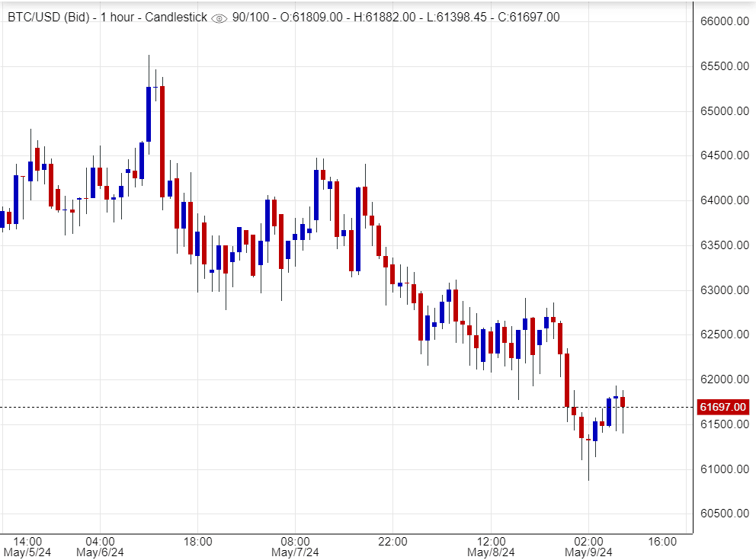Select the 02:00 May/9/24 time marker
Image resolution: width=756 pixels, height=560 pixels.
(588, 546)
